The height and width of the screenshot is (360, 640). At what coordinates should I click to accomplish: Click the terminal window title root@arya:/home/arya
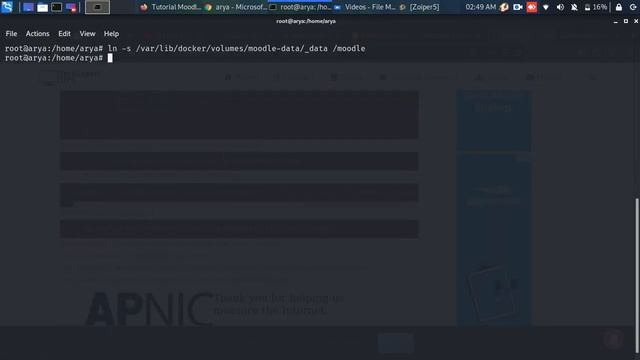(x=306, y=21)
